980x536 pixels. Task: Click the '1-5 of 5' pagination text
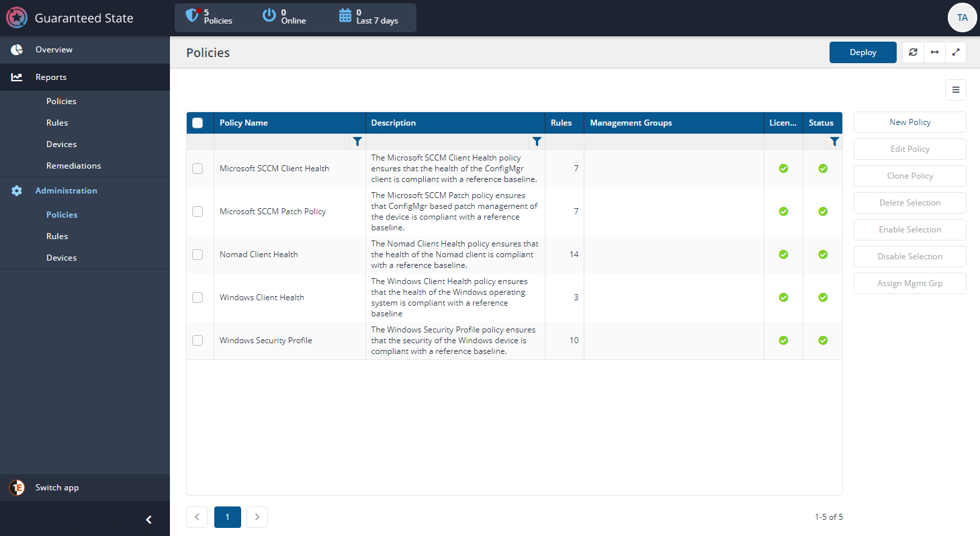[x=829, y=517]
